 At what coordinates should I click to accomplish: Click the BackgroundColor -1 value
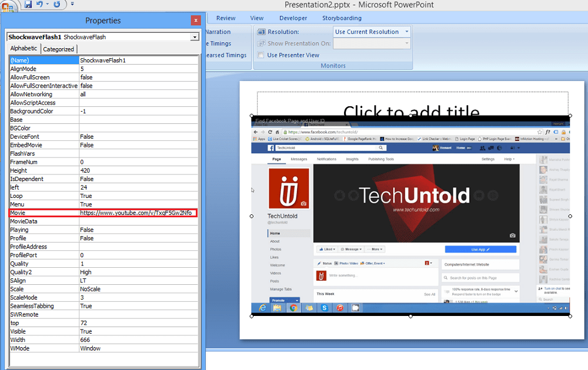[138, 111]
